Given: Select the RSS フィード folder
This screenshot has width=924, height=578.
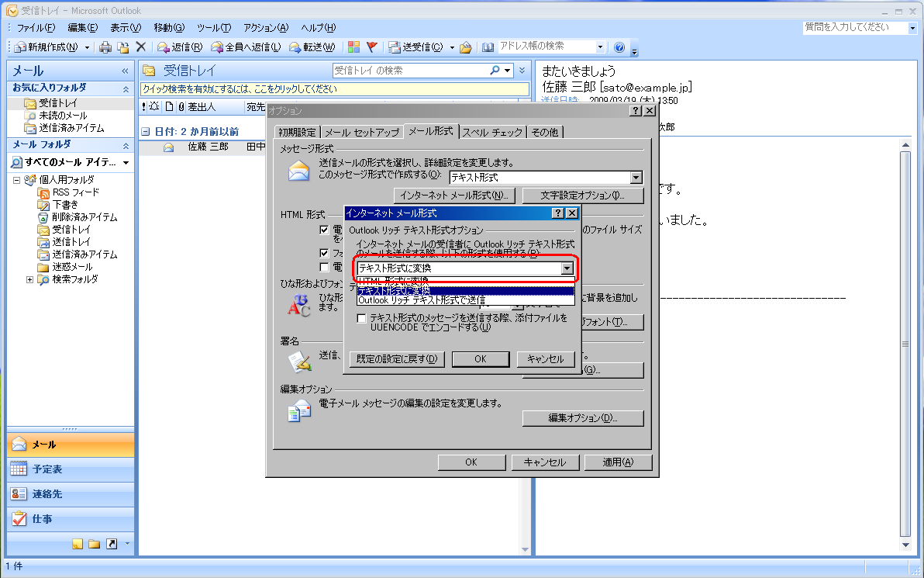Looking at the screenshot, I should [x=75, y=192].
